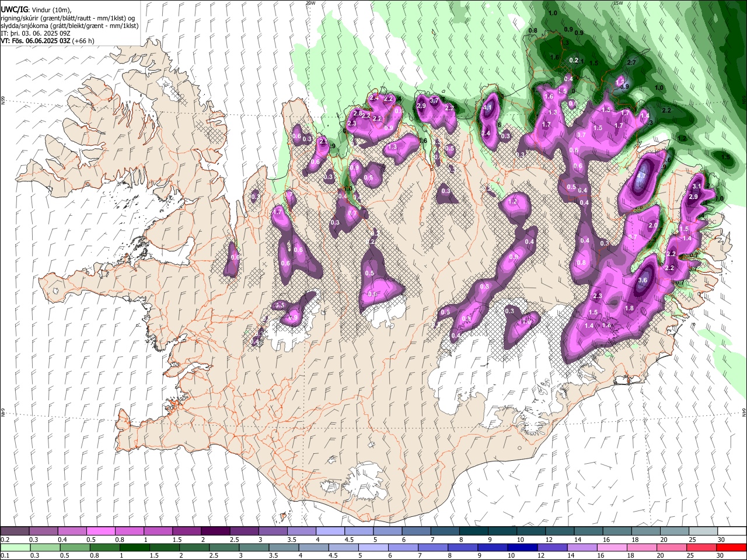Click the '25' tick label in the rain legend row
Image resolution: width=747 pixels, height=560 pixels.
[692, 556]
